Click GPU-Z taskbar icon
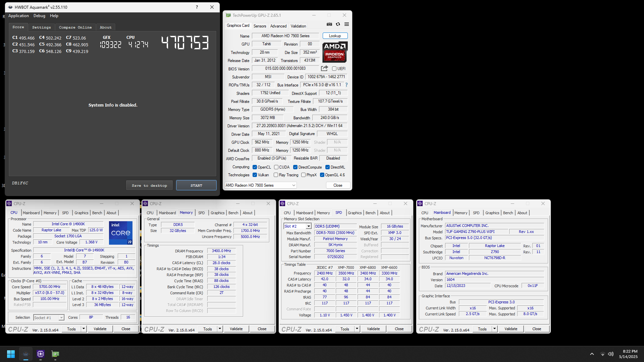The height and width of the screenshot is (362, 644). [x=55, y=354]
